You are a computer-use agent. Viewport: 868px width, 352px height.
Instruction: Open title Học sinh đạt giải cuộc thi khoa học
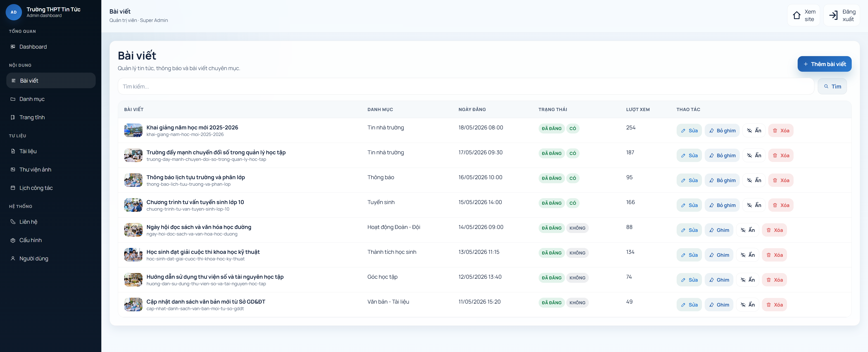pos(203,252)
